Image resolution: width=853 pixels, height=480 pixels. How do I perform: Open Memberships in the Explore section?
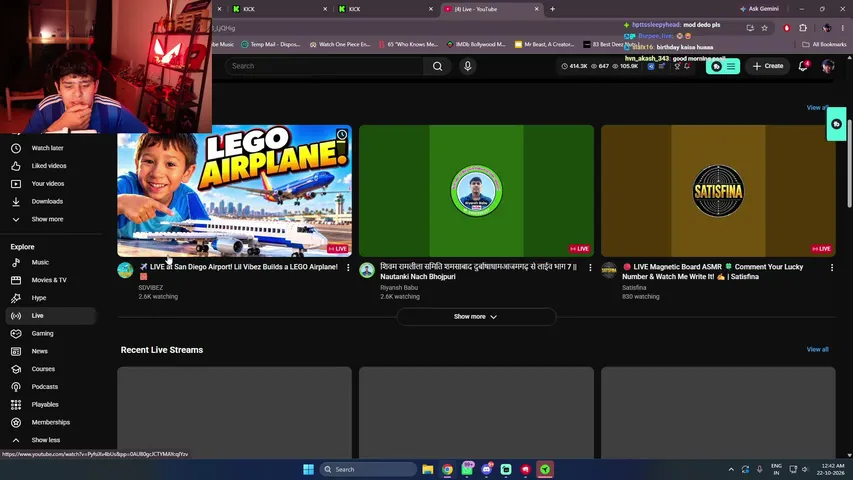pyautogui.click(x=51, y=422)
